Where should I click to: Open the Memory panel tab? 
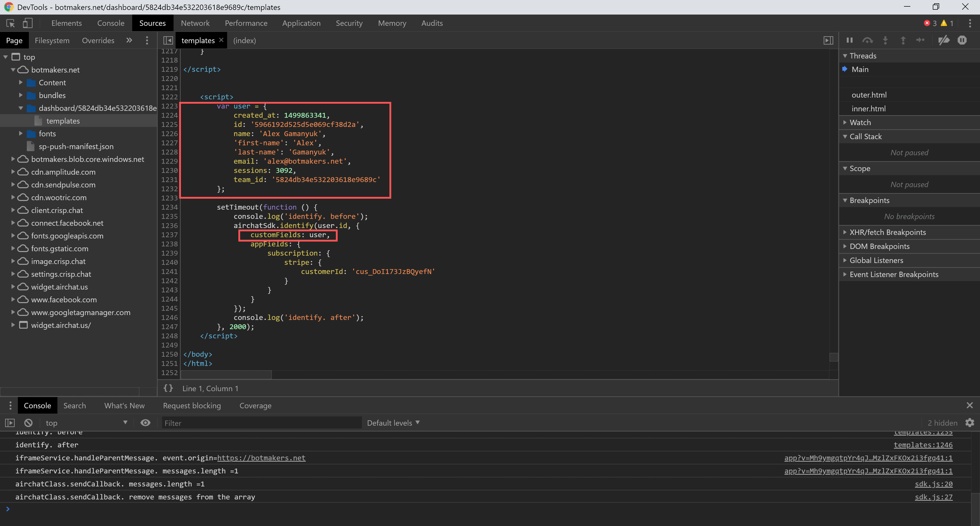(392, 23)
